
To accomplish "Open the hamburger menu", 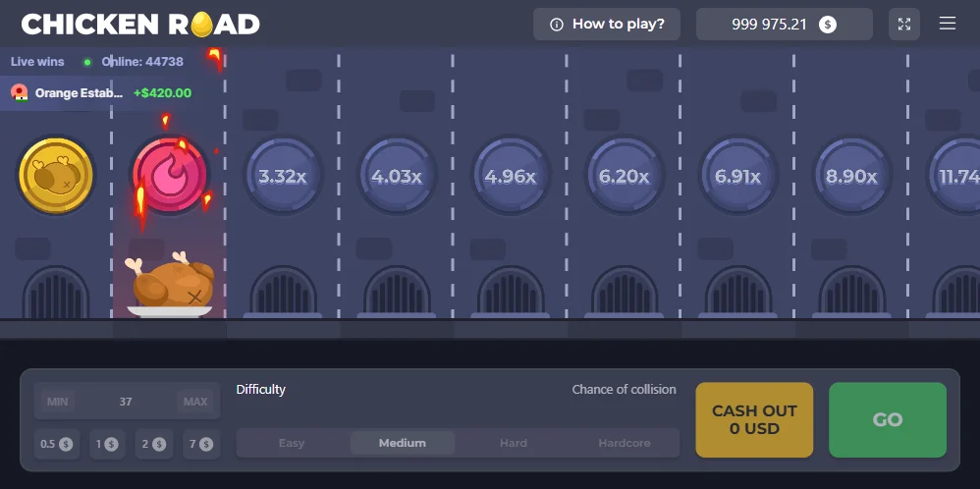I will click(948, 24).
